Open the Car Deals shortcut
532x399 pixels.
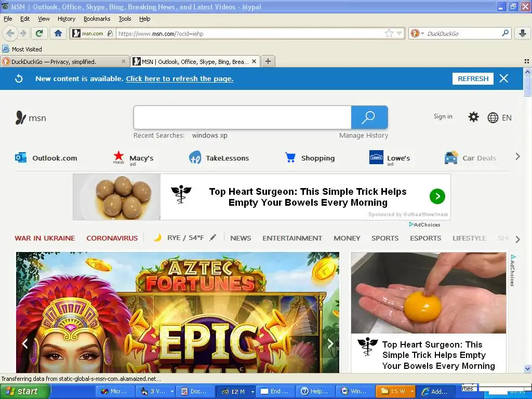[470, 158]
